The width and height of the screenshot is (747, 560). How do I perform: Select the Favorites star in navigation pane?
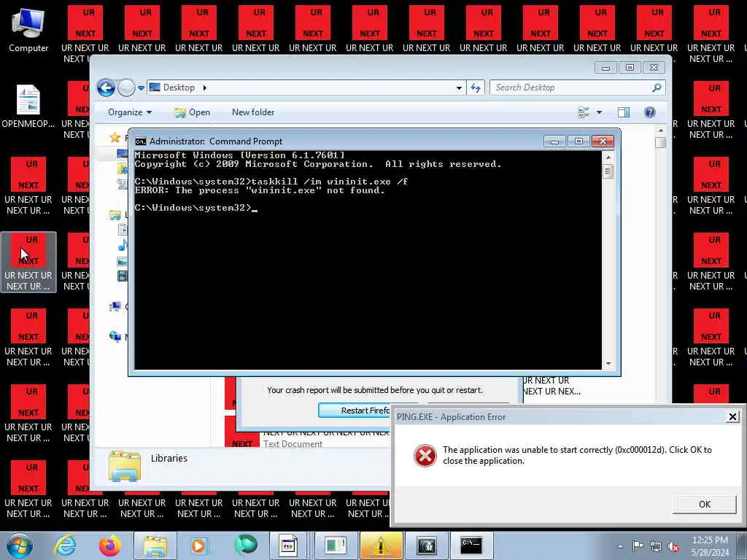click(115, 138)
